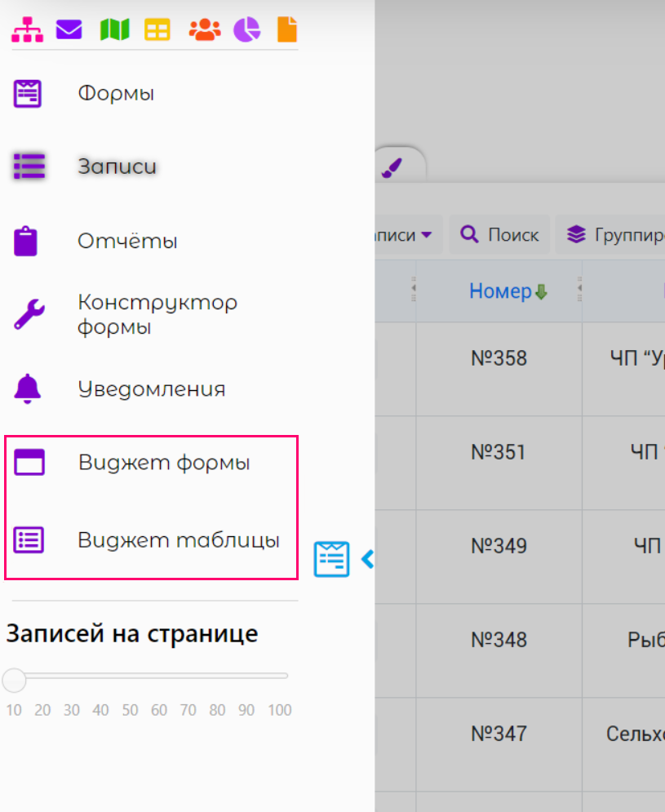Click the green map icon

[114, 30]
